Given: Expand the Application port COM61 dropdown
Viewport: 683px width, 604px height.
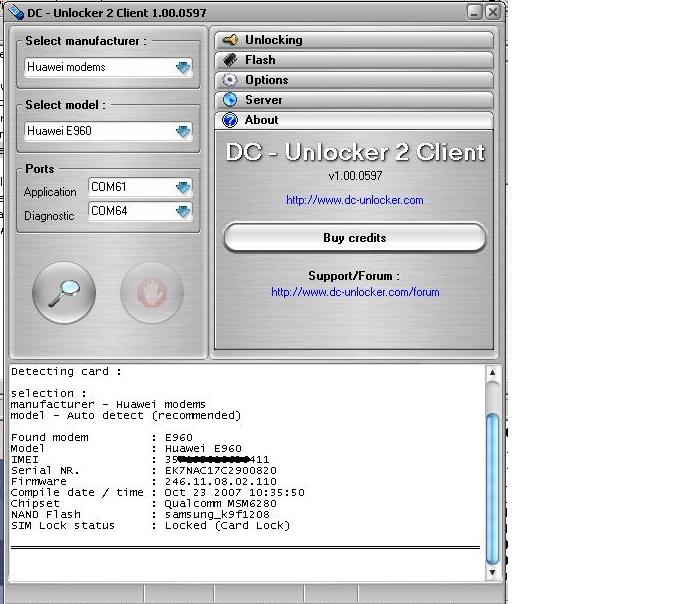Looking at the screenshot, I should (x=182, y=187).
